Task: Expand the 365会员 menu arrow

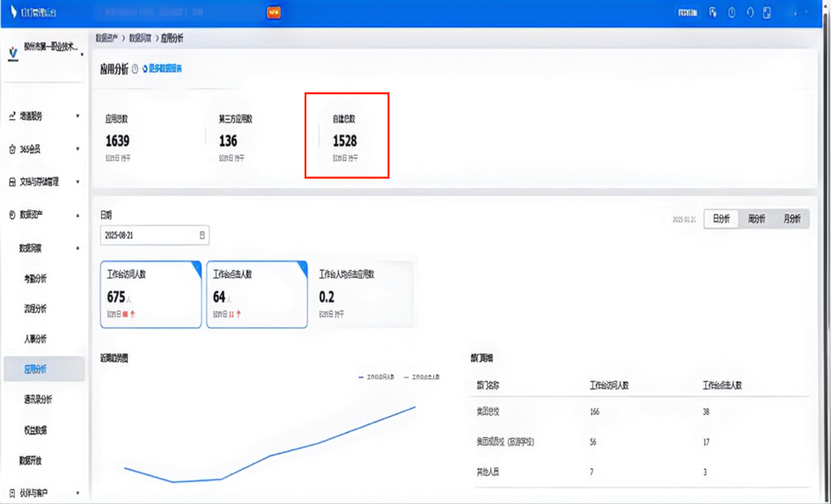Action: pos(77,150)
